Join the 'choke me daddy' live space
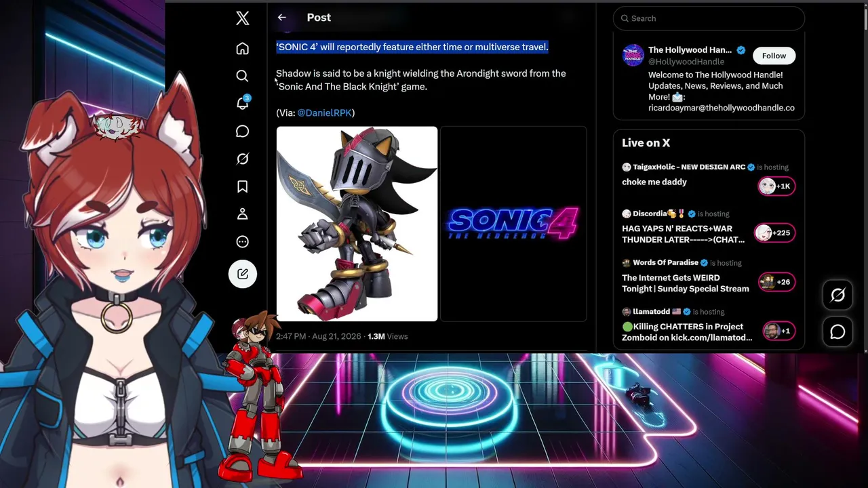Viewport: 868px width, 488px height. pyautogui.click(x=654, y=182)
